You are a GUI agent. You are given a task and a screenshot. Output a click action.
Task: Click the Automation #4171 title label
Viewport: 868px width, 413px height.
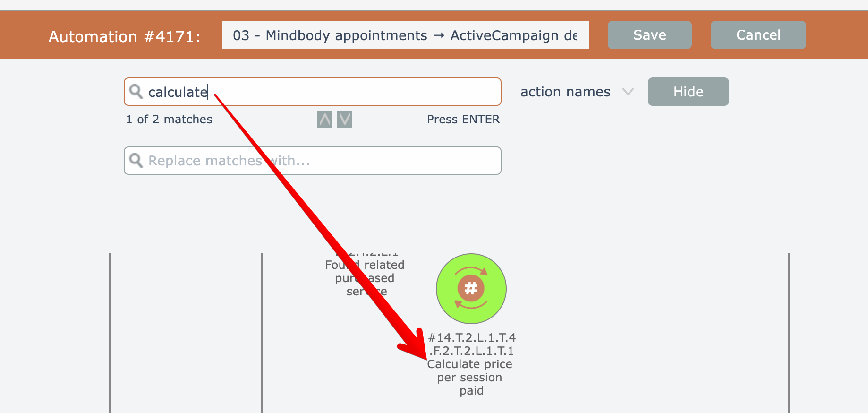(124, 36)
